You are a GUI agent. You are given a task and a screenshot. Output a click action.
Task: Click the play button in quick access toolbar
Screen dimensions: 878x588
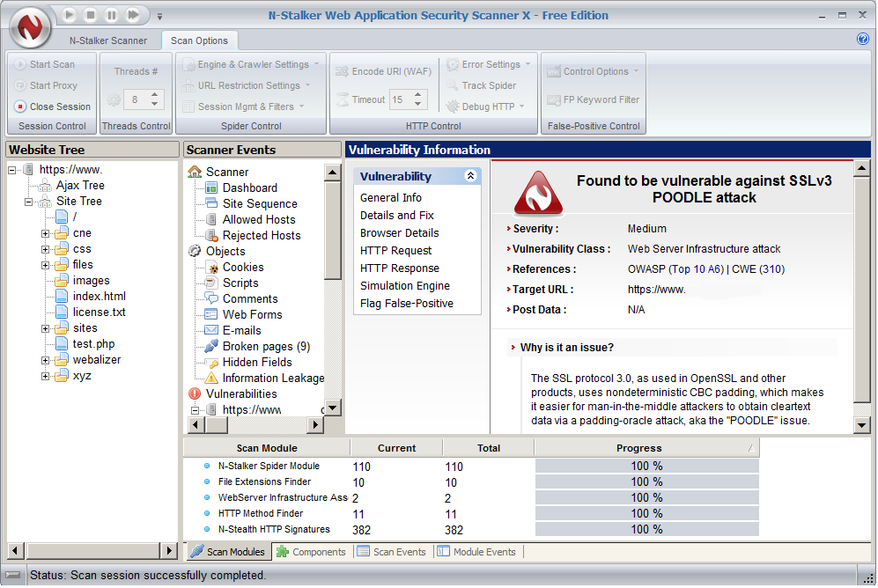[69, 15]
